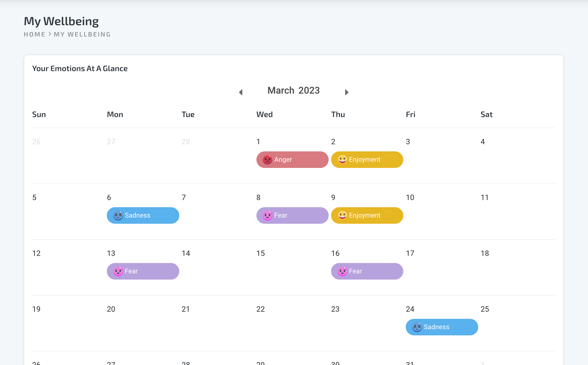Select date 10 in the calendar
The height and width of the screenshot is (365, 588).
pyautogui.click(x=410, y=198)
